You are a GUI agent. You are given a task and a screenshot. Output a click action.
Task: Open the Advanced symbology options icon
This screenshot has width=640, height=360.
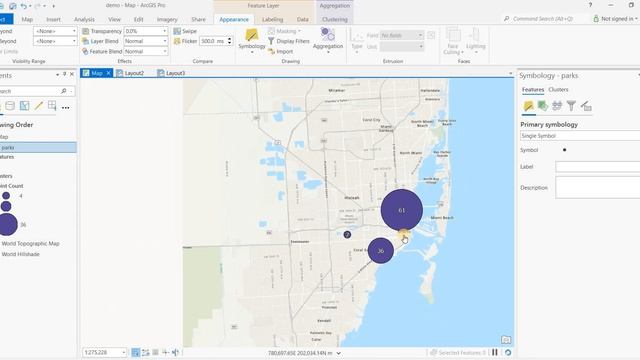point(586,106)
